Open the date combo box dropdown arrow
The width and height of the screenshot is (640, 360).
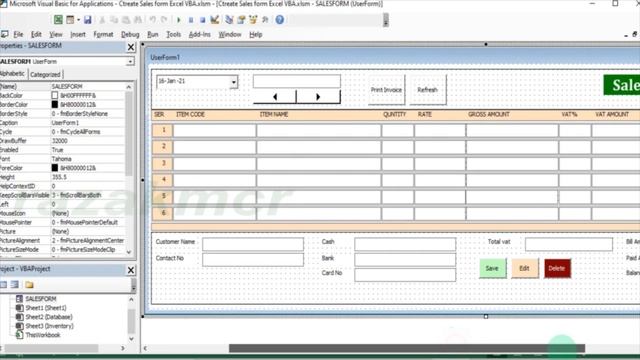pyautogui.click(x=233, y=82)
